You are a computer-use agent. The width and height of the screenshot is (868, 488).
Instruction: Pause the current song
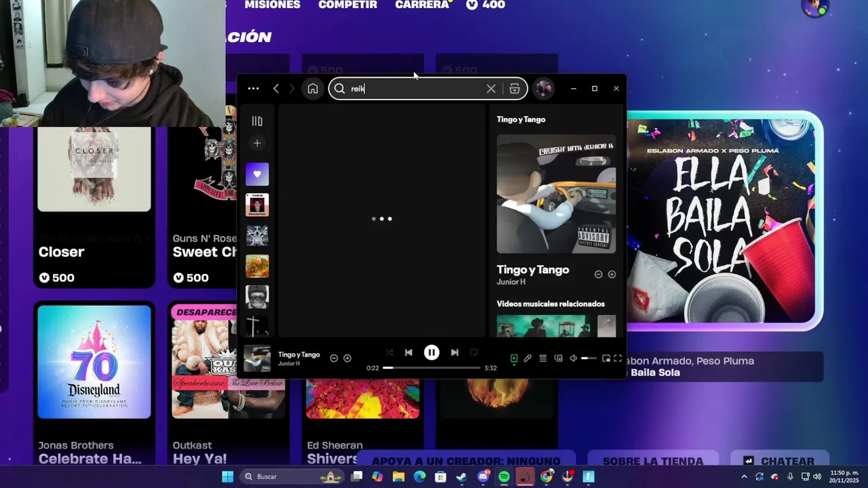click(x=431, y=352)
